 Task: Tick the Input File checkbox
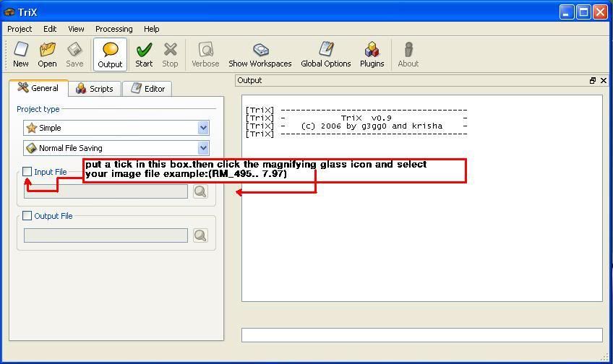point(27,171)
